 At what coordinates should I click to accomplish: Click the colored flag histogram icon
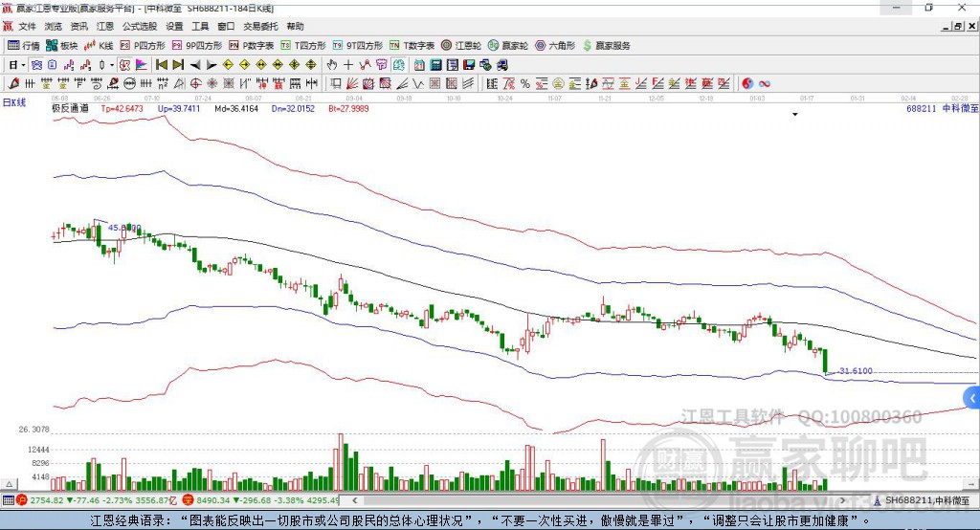142,65
